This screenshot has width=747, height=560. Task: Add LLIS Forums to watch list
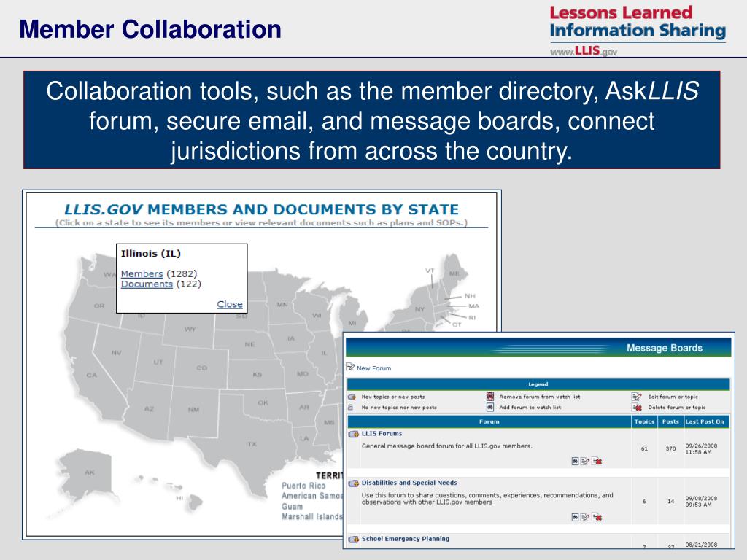pyautogui.click(x=575, y=461)
